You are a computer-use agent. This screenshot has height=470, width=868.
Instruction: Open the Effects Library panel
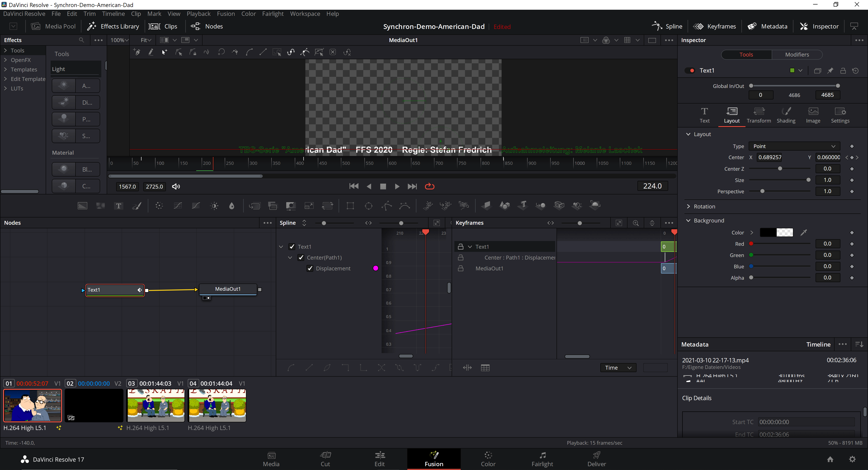(113, 26)
